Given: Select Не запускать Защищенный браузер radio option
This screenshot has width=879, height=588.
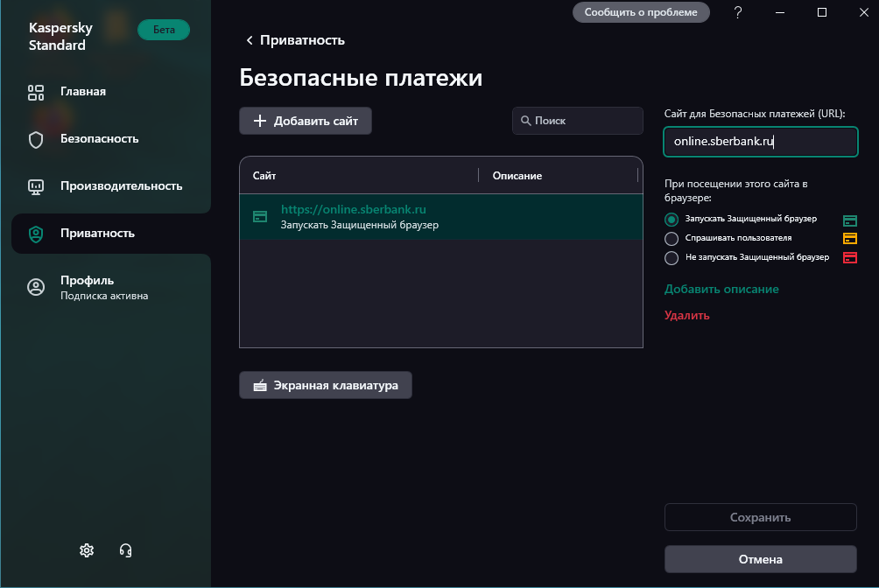Looking at the screenshot, I should pyautogui.click(x=672, y=258).
